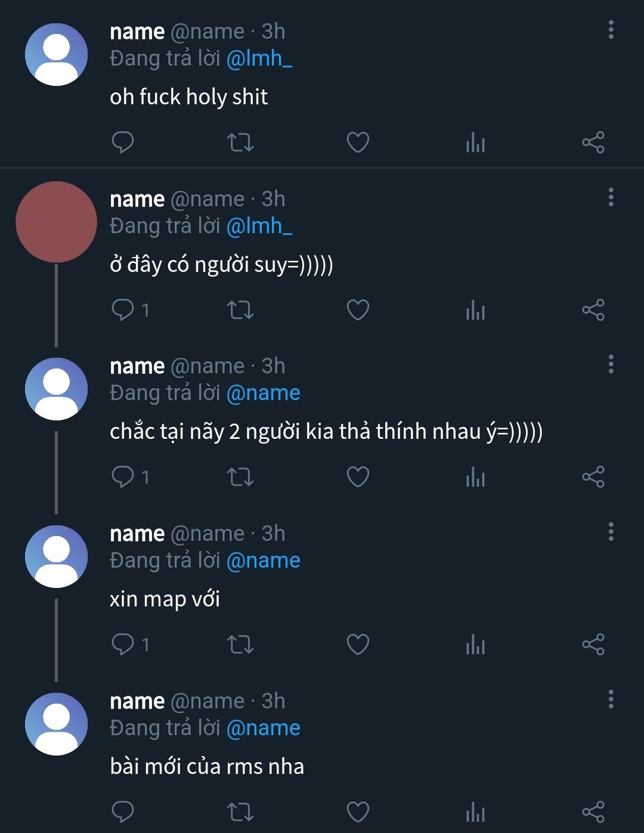The image size is (644, 833).
Task: Reply to the "oh fuck holy shit" tweet
Action: point(123,143)
